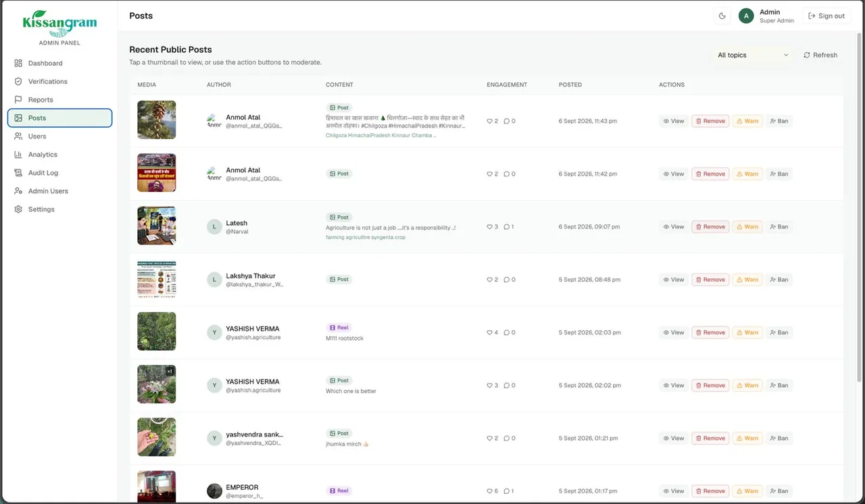Click comment icon on EMPEROR's row
This screenshot has width=865, height=504.
pos(507,491)
